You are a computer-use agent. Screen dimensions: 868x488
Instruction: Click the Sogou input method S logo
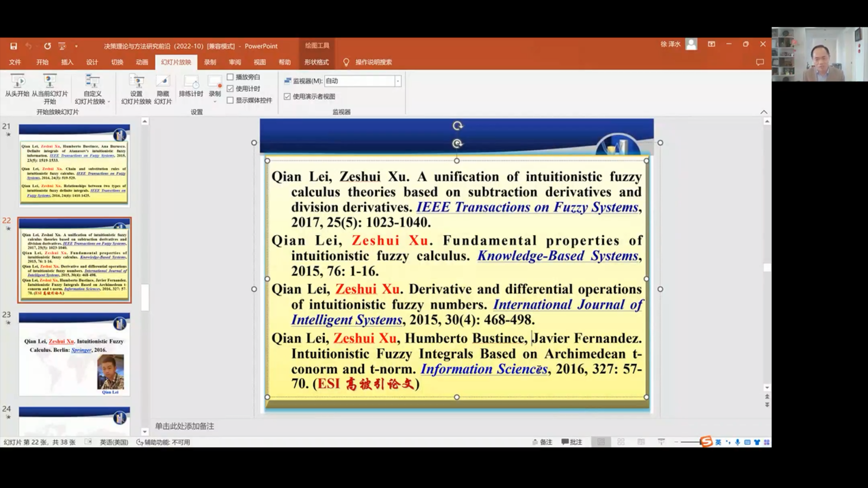coord(706,441)
